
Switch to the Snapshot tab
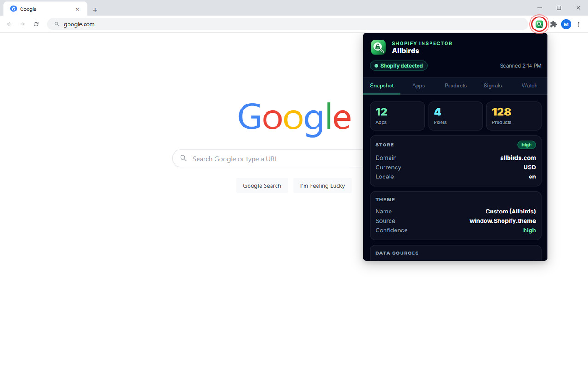tap(382, 86)
